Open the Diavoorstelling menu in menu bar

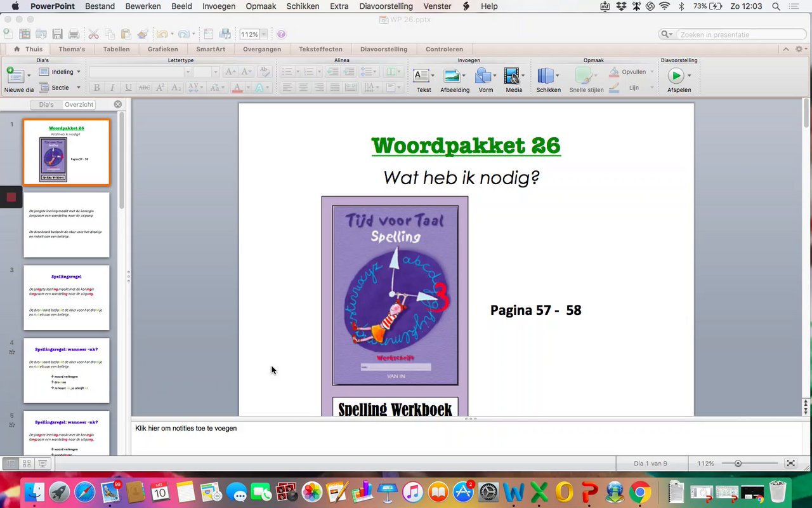coord(386,6)
